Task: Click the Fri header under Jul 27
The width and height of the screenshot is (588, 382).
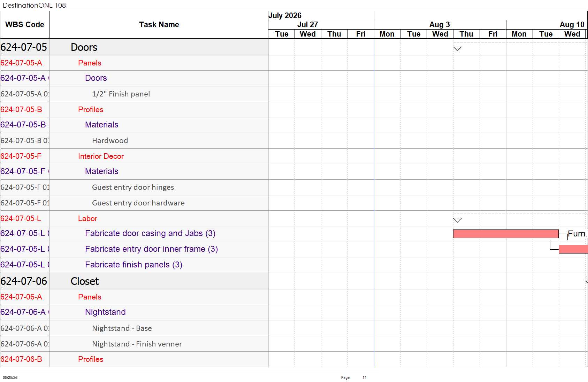Action: 361,34
